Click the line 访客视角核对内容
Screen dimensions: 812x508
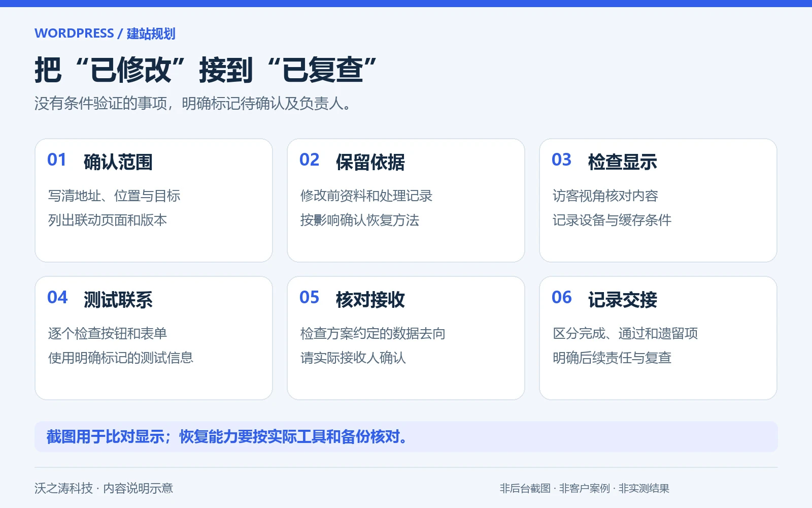point(605,196)
